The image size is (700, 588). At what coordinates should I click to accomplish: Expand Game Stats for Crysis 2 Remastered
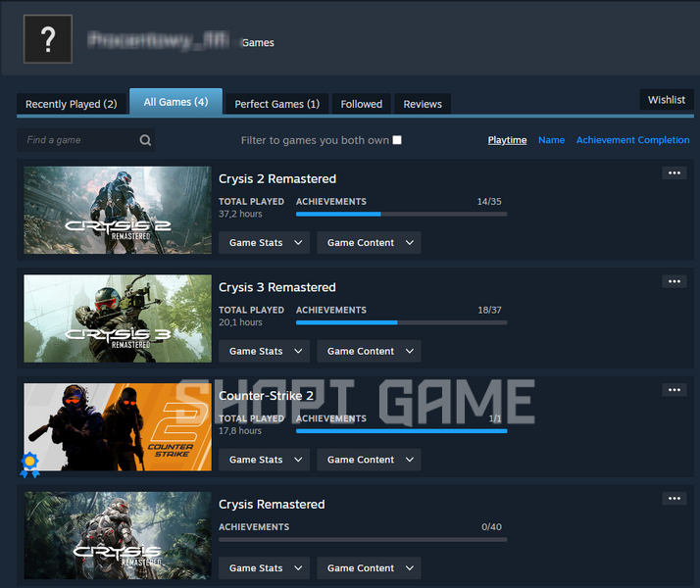pos(265,243)
